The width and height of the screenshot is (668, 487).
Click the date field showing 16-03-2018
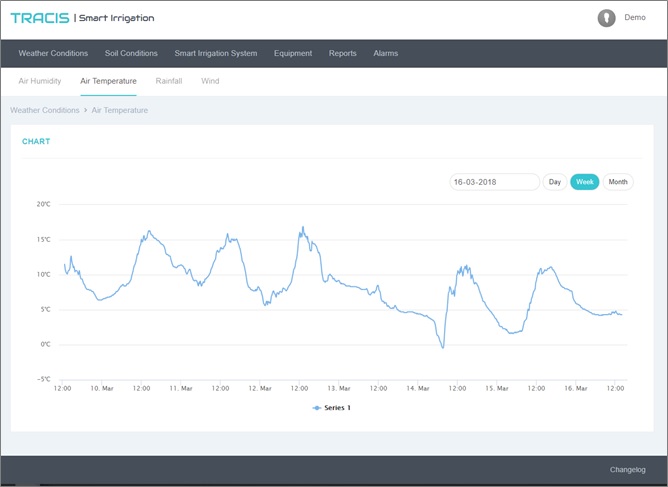(494, 182)
